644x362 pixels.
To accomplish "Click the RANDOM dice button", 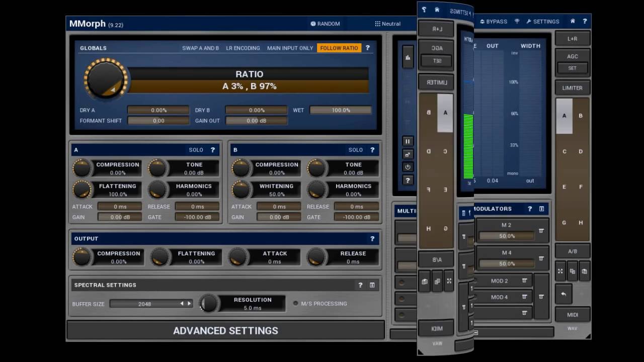I will 325,24.
